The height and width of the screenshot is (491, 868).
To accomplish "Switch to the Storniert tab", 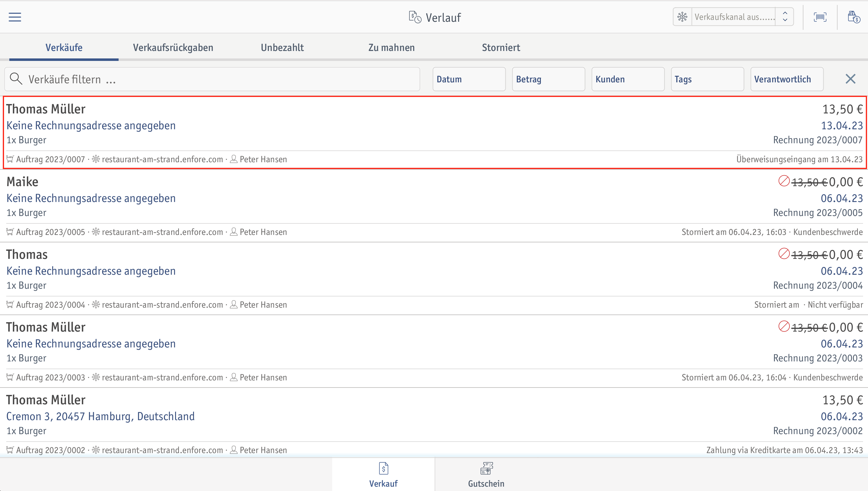I will pyautogui.click(x=501, y=48).
